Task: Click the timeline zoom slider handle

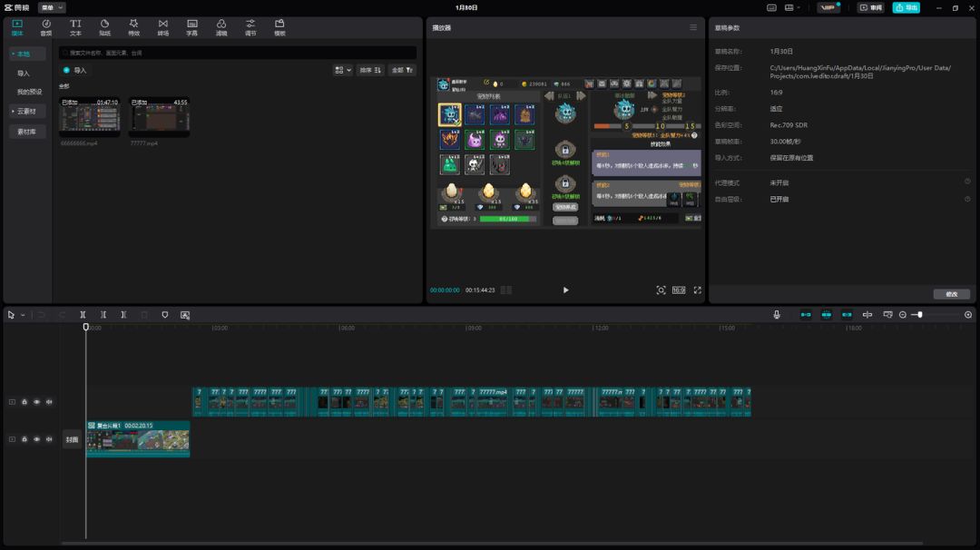Action: coord(919,315)
